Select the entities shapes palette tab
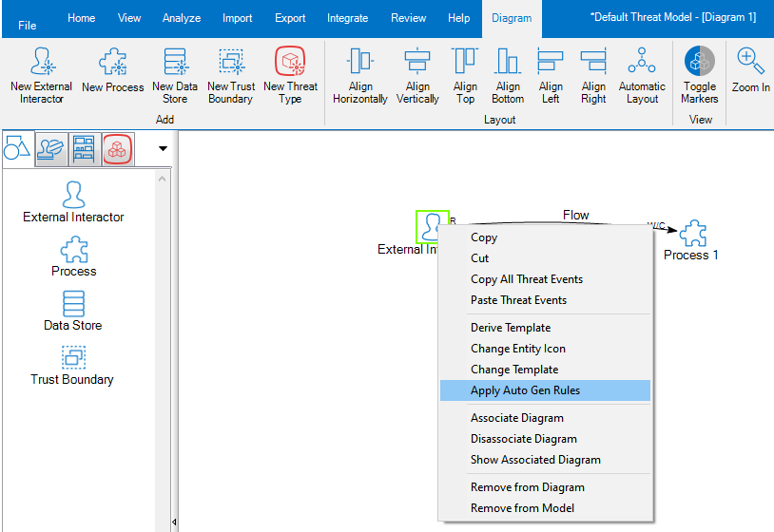774x532 pixels. [18, 148]
